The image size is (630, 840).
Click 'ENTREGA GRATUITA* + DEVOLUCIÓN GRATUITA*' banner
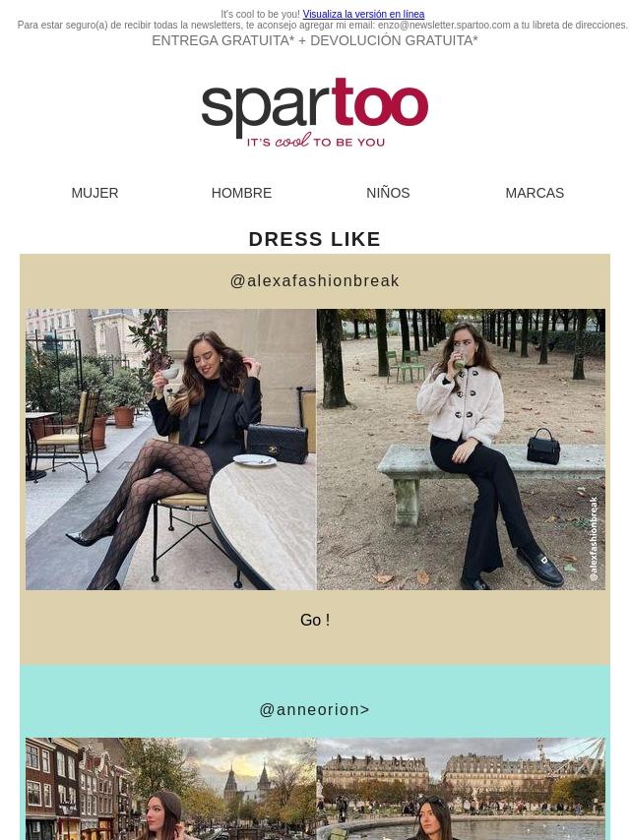click(x=315, y=40)
